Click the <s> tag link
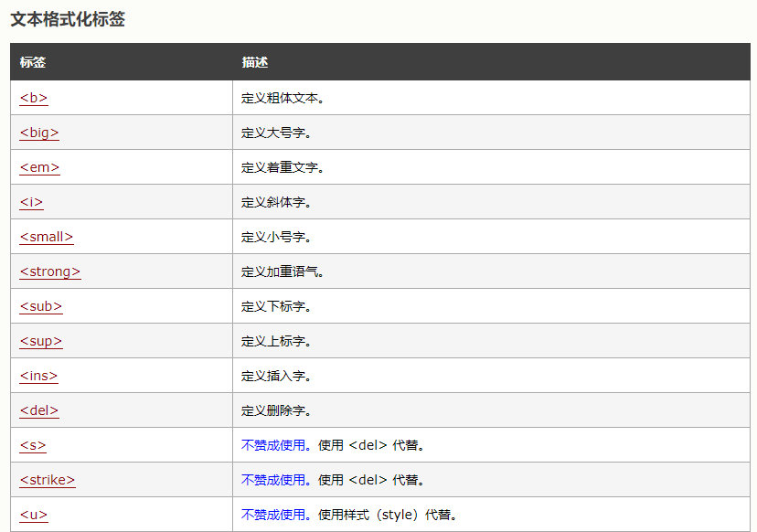 (x=33, y=445)
